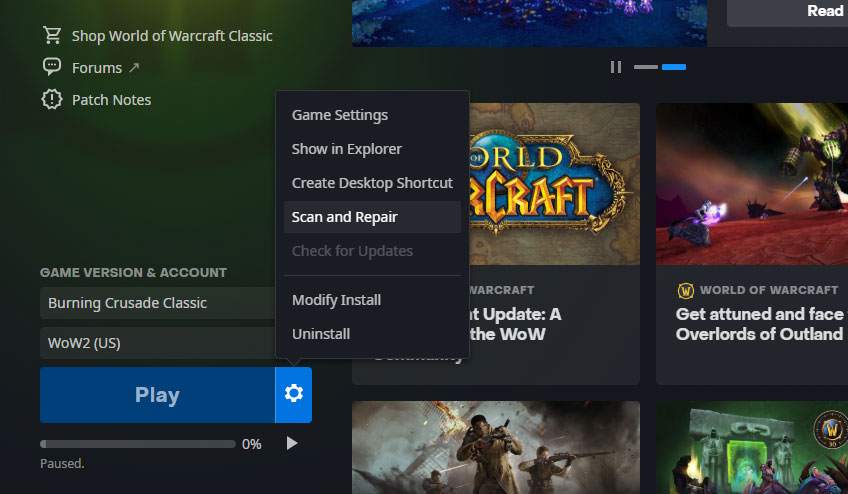
Task: Open the WoW2 (US) account dropdown
Action: tap(157, 343)
